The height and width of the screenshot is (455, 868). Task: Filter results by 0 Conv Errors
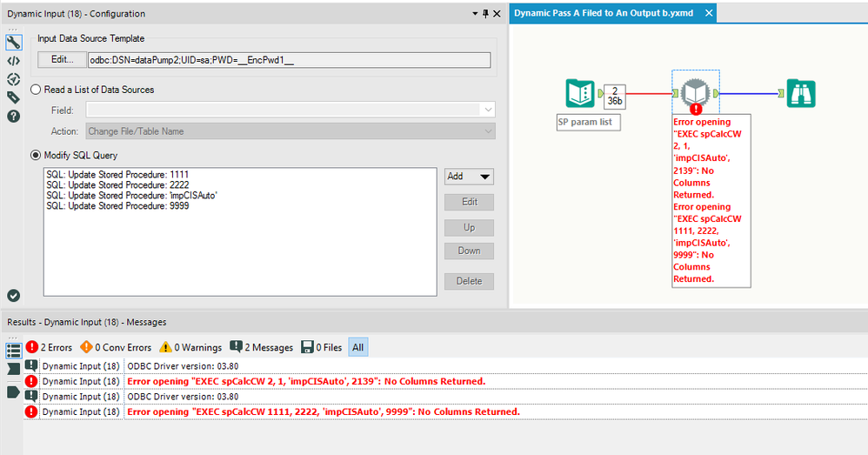pyautogui.click(x=116, y=348)
